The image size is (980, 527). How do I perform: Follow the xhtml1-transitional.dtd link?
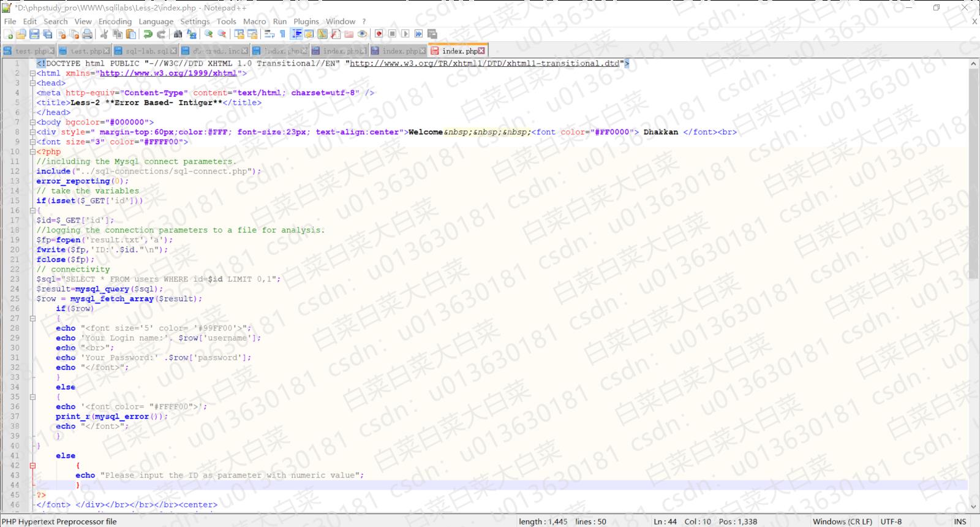pos(484,63)
